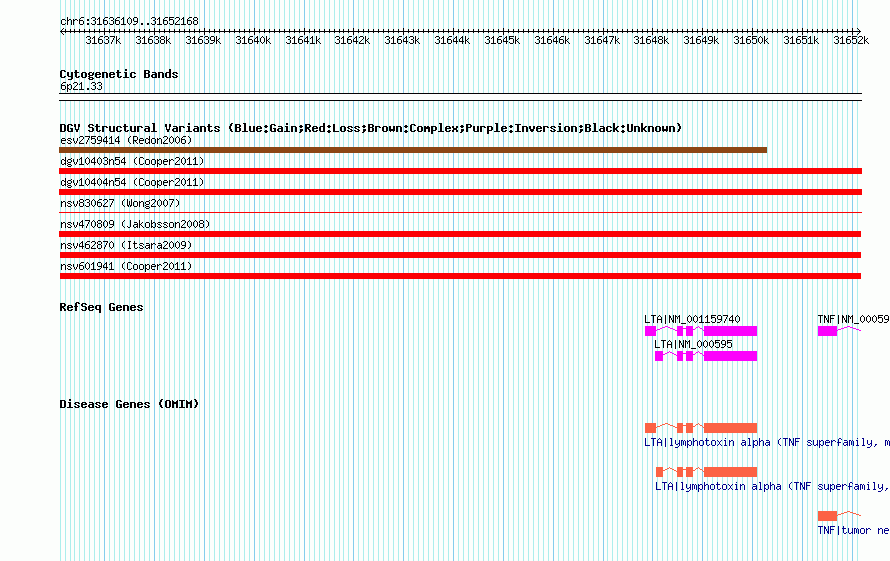Click the 31649k ruler tick label

pos(701,40)
